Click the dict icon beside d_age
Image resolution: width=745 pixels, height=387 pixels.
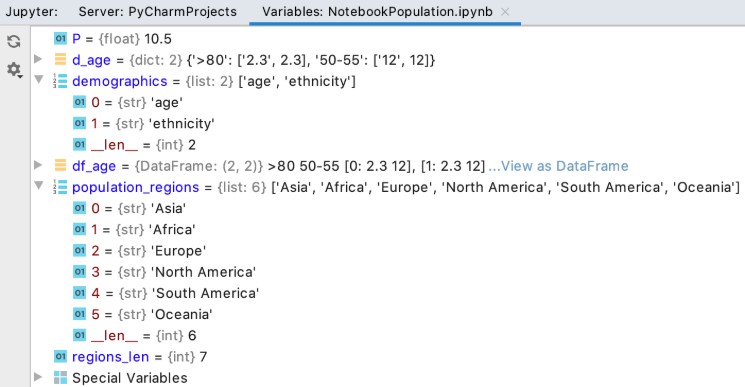(x=60, y=59)
